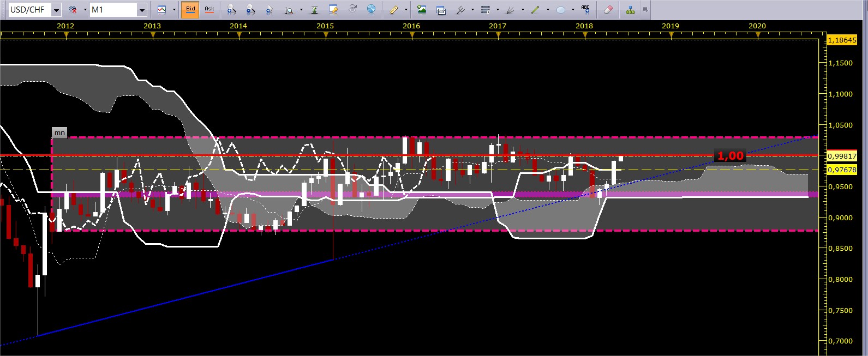Viewport: 868px width, 356px height.
Task: Click the 2013 time axis marker
Action: tap(152, 26)
